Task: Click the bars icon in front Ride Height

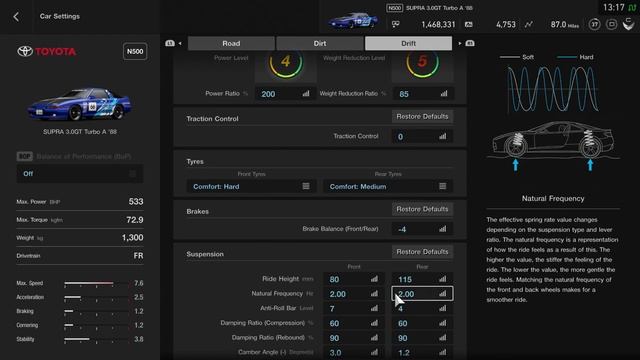Action: (374, 279)
